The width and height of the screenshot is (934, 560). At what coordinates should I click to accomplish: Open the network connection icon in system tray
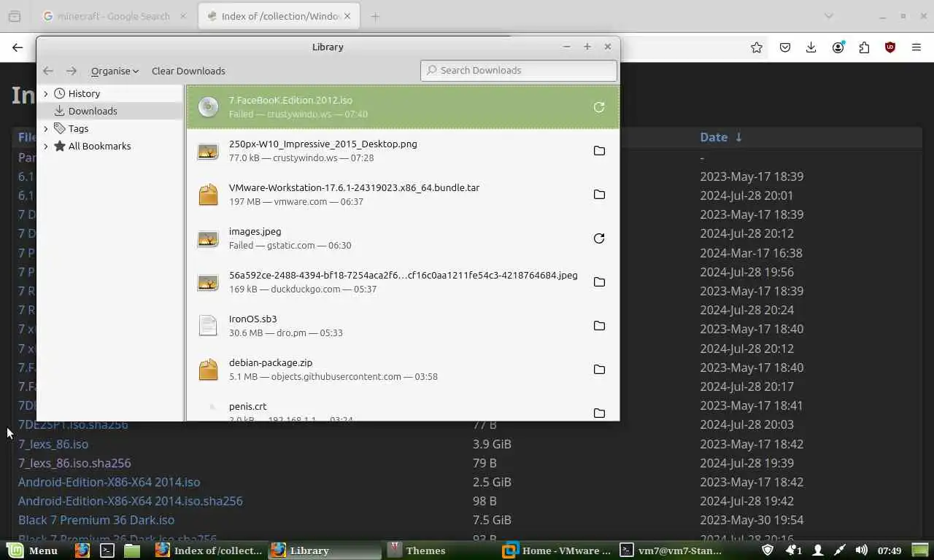click(840, 551)
